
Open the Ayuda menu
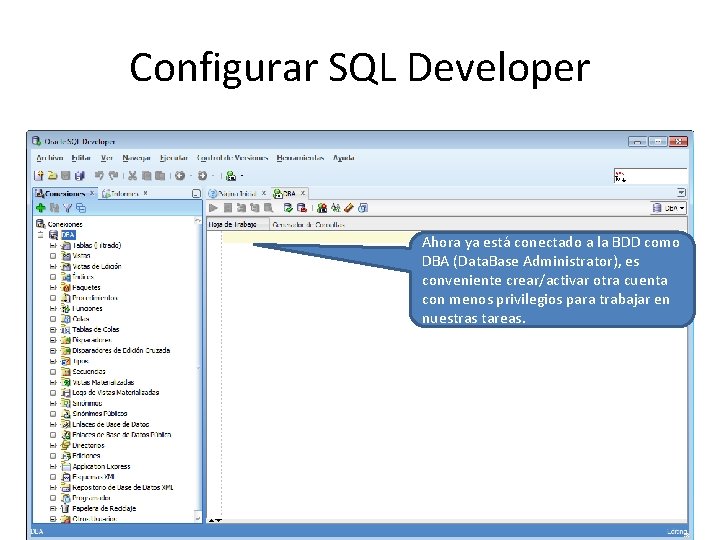coord(343,158)
